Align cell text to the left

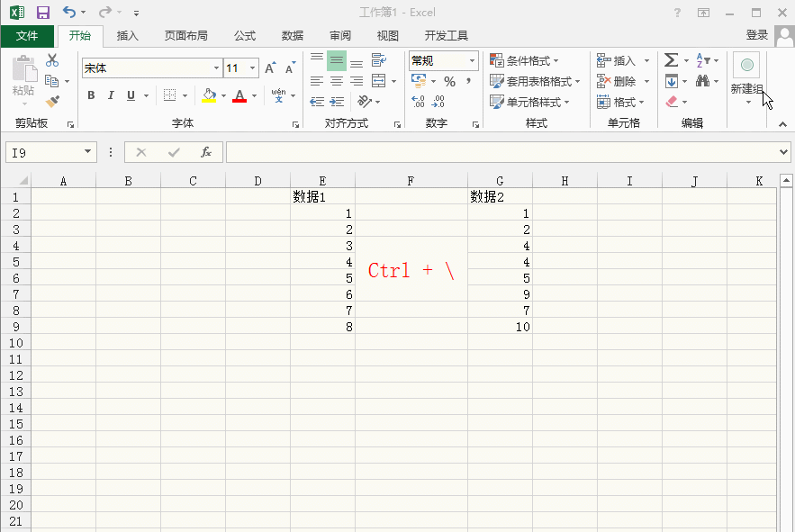pyautogui.click(x=317, y=81)
